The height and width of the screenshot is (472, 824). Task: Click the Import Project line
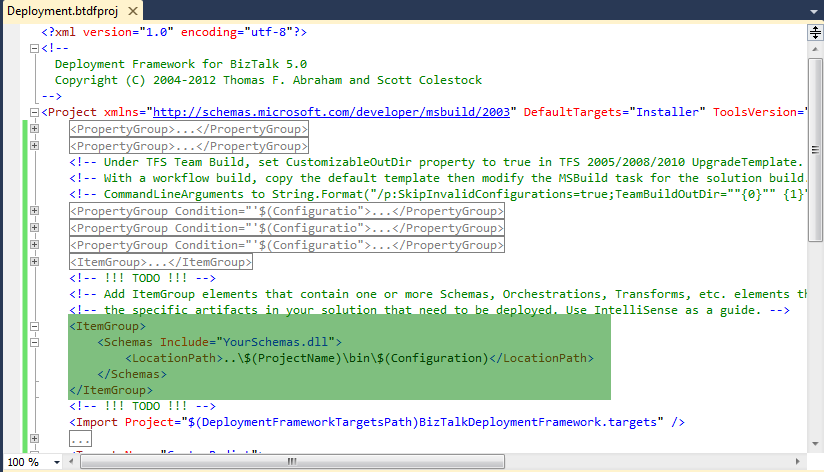(377, 422)
